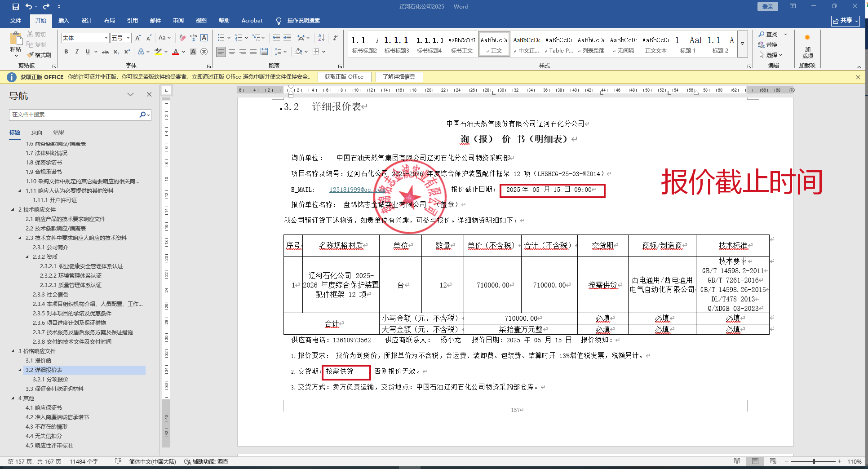Redo the last action
Viewport: 868px width, 469px height.
[46, 7]
